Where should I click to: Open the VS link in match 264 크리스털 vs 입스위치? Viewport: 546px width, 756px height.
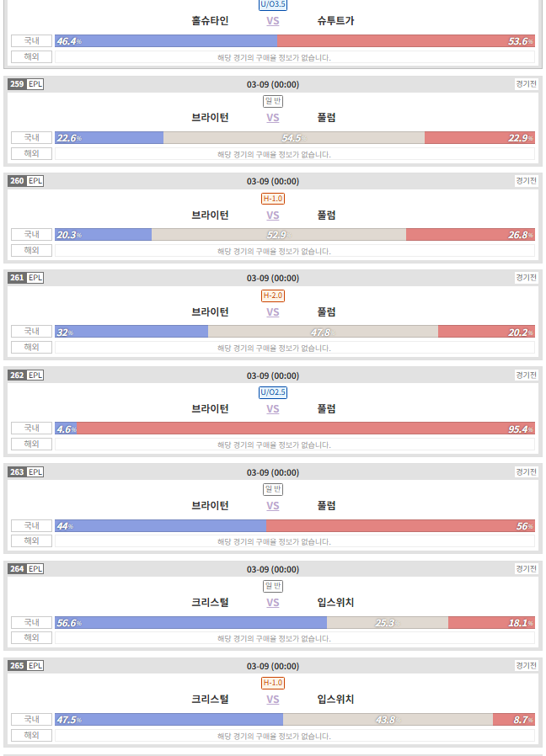(273, 602)
